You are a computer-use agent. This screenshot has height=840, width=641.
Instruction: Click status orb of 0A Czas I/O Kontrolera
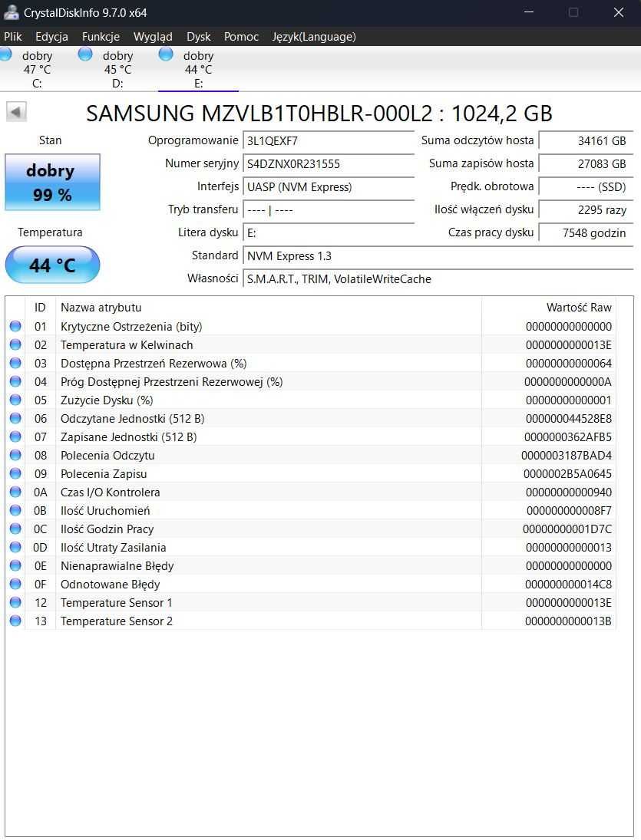click(x=15, y=492)
